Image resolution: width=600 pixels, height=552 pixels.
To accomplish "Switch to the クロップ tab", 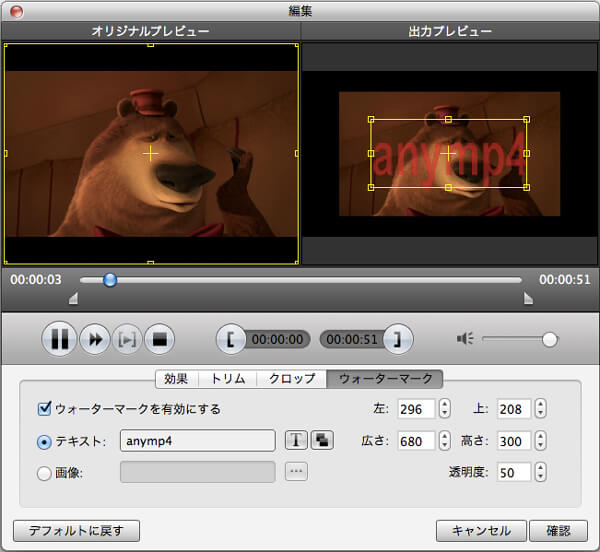I will coord(292,379).
